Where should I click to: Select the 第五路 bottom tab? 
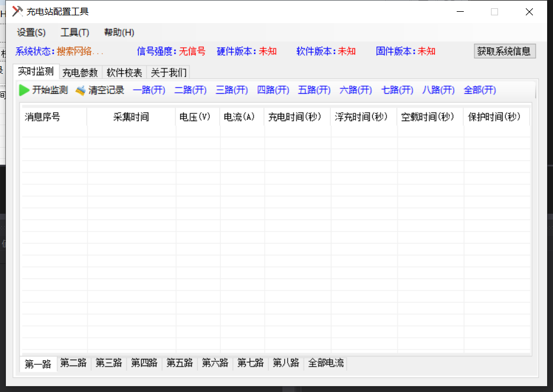(x=180, y=363)
